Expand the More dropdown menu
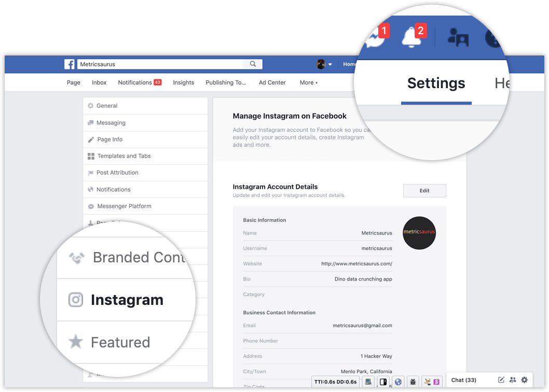Screen dimensions: 549x392 point(308,82)
